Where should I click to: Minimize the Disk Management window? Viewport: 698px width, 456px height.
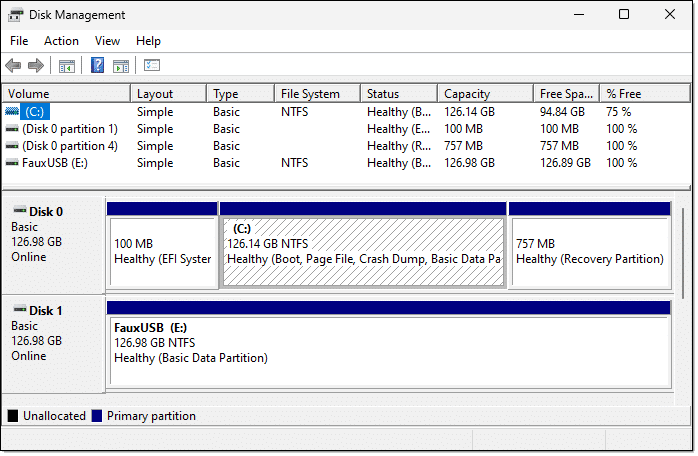[579, 14]
